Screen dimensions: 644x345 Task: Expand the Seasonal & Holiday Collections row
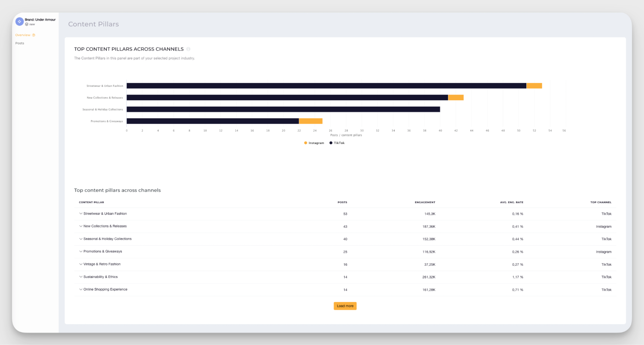click(x=80, y=239)
